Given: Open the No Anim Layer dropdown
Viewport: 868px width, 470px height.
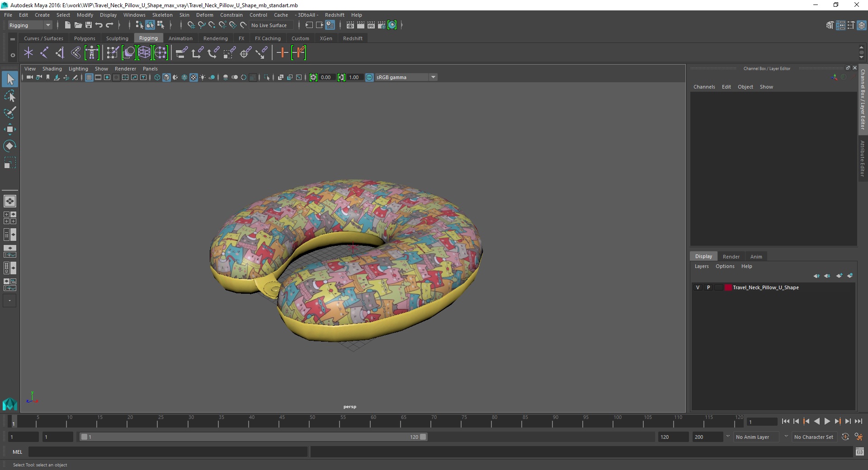Looking at the screenshot, I should point(756,437).
